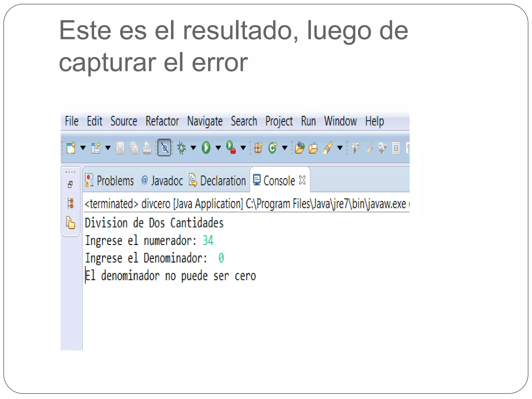Open the Navigate menu

pyautogui.click(x=205, y=122)
